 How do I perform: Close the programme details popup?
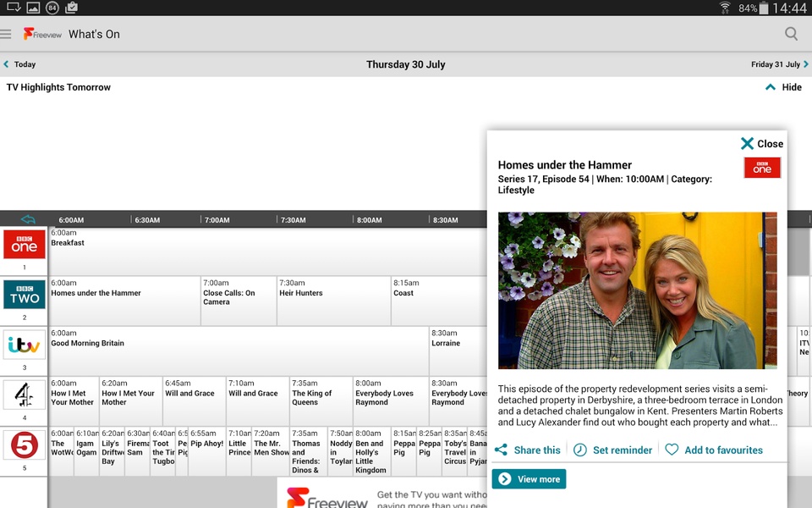(x=762, y=144)
